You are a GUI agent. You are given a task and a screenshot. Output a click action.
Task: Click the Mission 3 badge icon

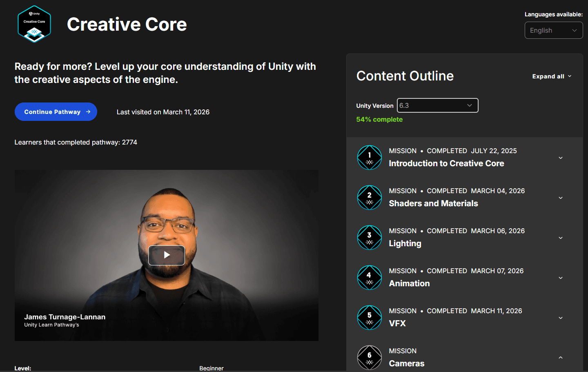tap(370, 238)
